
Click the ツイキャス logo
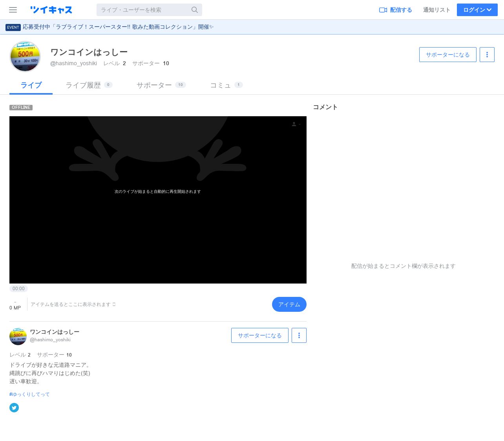(x=51, y=10)
